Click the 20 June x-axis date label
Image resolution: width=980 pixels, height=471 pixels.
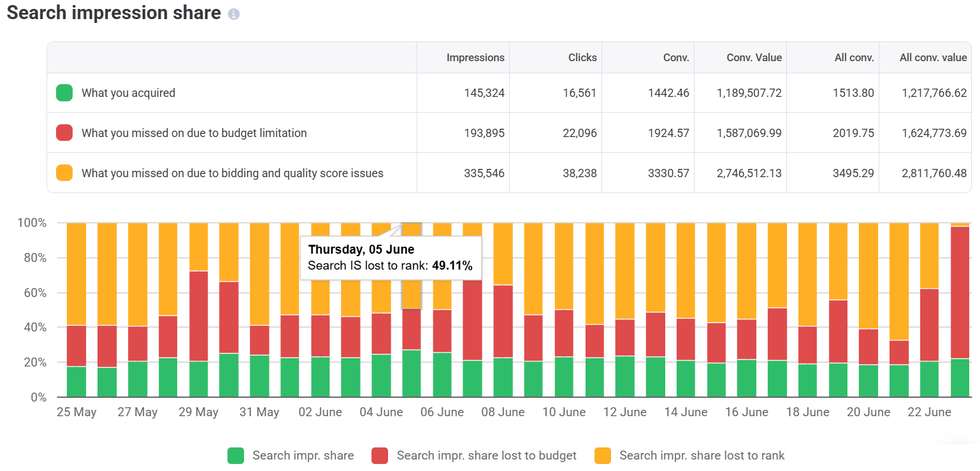point(868,412)
